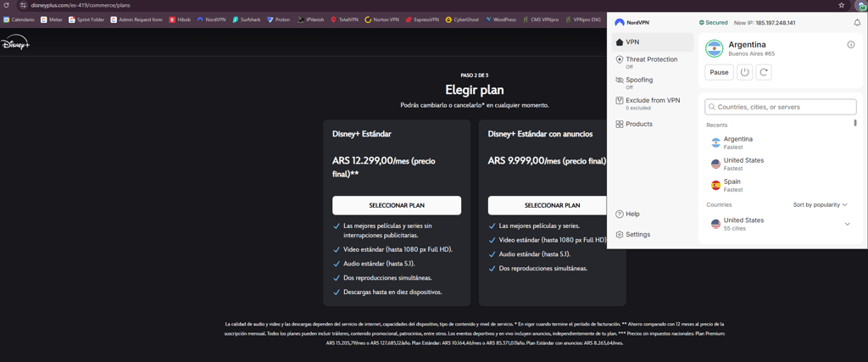Reload the Disney+ page in the browser
Viewport: 868px width, 362px height.
pyautogui.click(x=6, y=5)
